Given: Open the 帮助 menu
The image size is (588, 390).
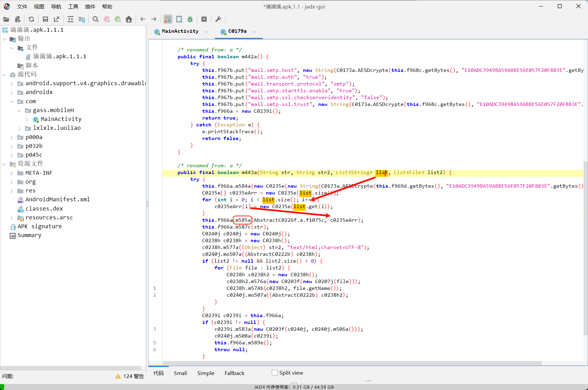Looking at the screenshot, I should pos(107,6).
